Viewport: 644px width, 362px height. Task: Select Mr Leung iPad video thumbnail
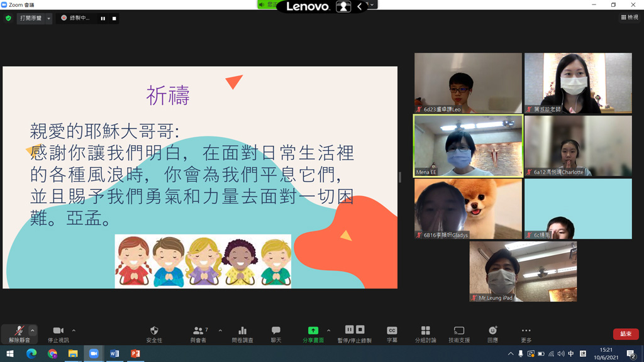pos(523,271)
